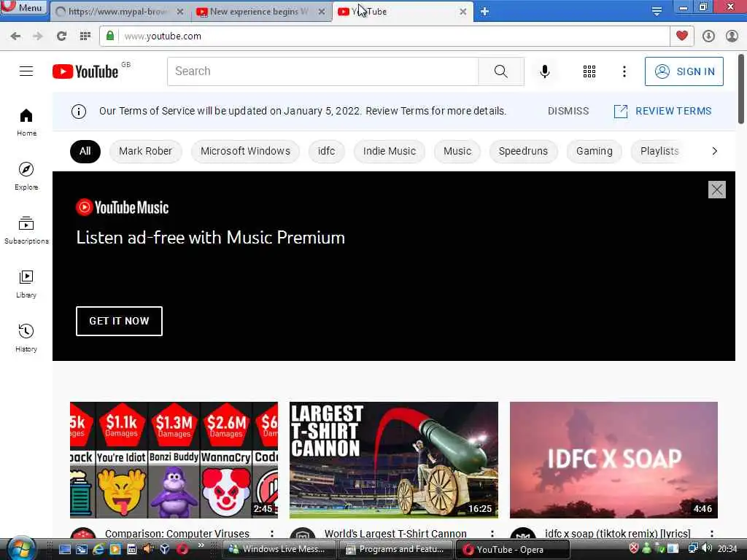Click the SIGN IN button

tap(684, 71)
